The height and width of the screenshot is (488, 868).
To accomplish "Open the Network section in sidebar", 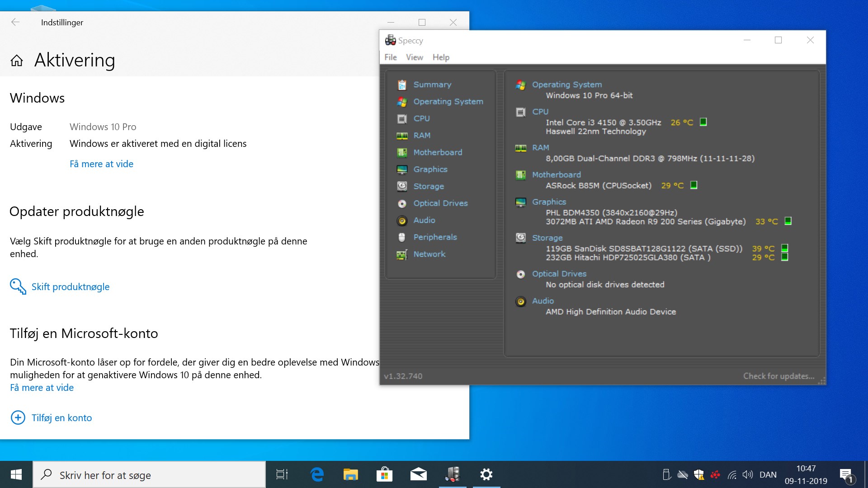I will click(429, 254).
